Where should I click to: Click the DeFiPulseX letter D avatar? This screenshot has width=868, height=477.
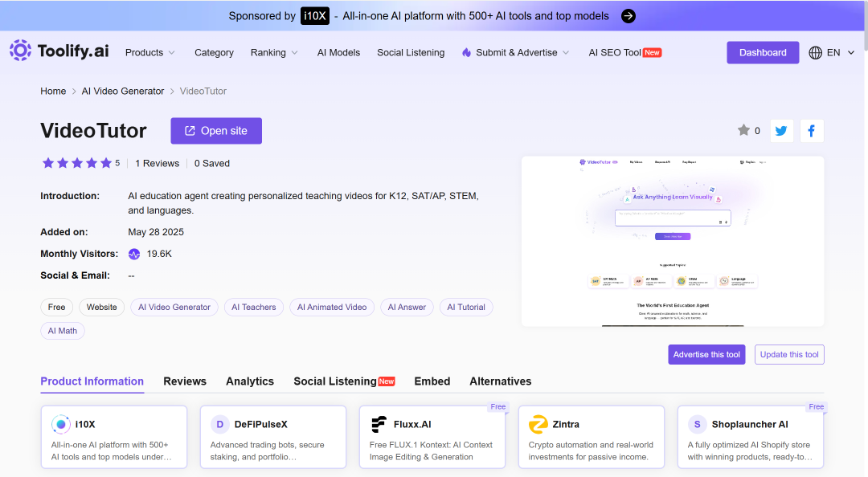click(x=219, y=425)
